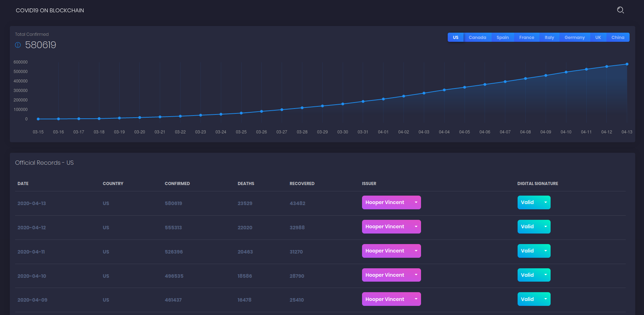
Task: Click the info icon beside 580619
Action: coord(18,45)
